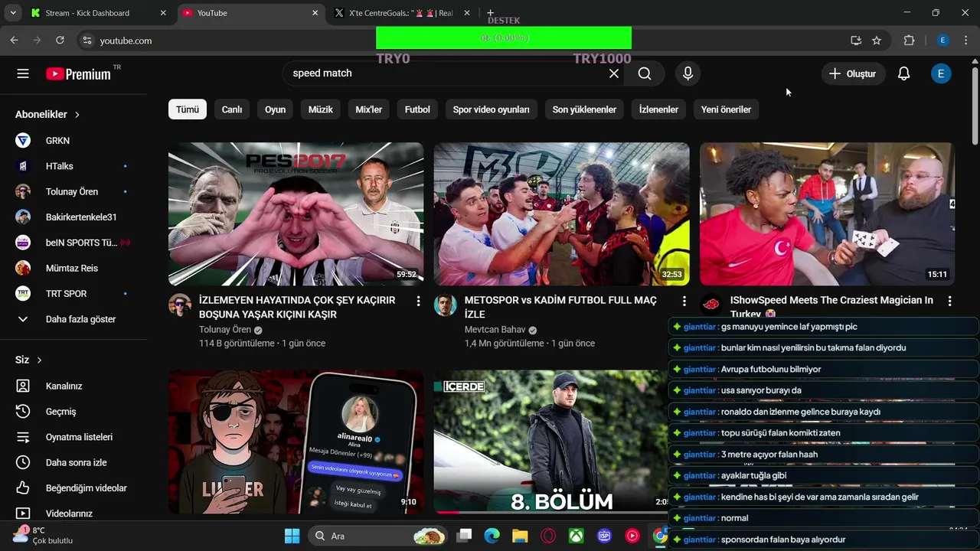This screenshot has height=551, width=980.
Task: Bookmark this page with the star
Action: point(877,41)
